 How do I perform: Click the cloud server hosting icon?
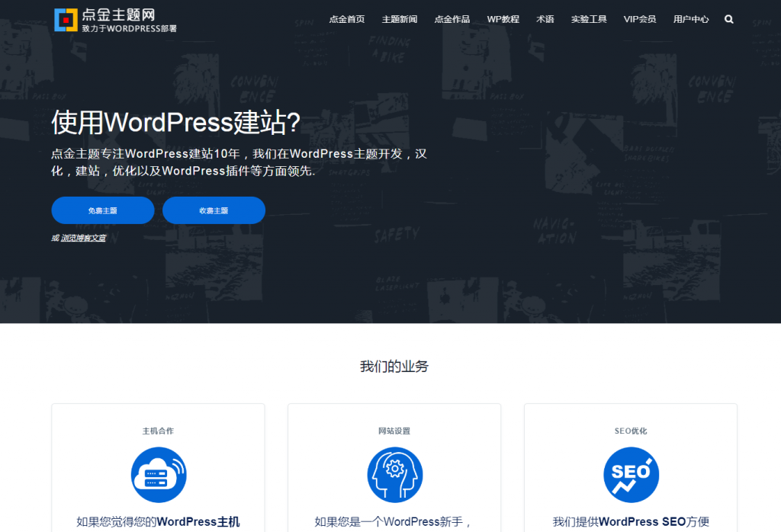click(159, 475)
